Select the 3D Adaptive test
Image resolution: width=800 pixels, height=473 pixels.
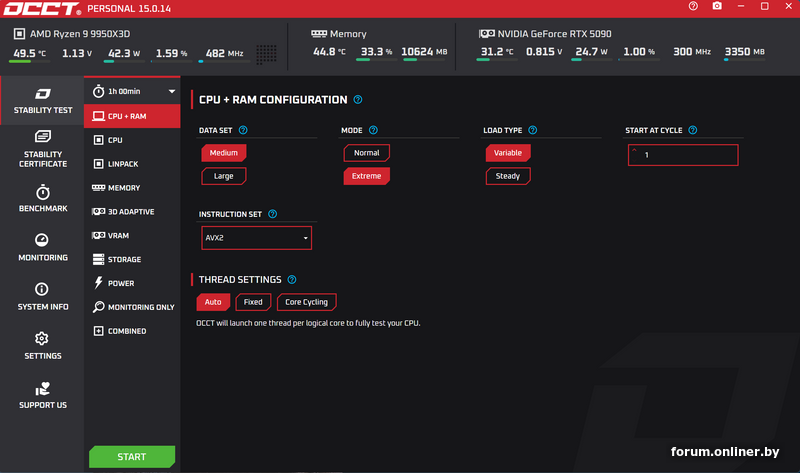coord(132,212)
